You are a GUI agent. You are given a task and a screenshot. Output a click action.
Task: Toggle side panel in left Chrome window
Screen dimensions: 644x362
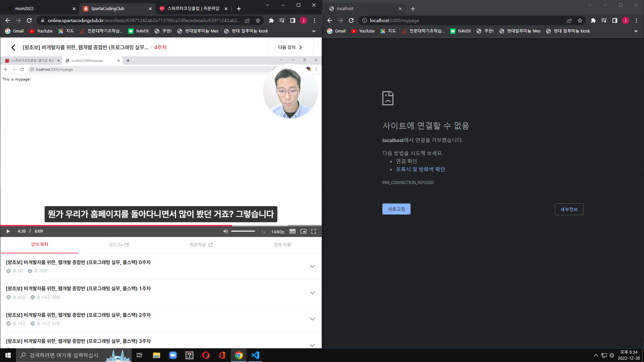[292, 20]
